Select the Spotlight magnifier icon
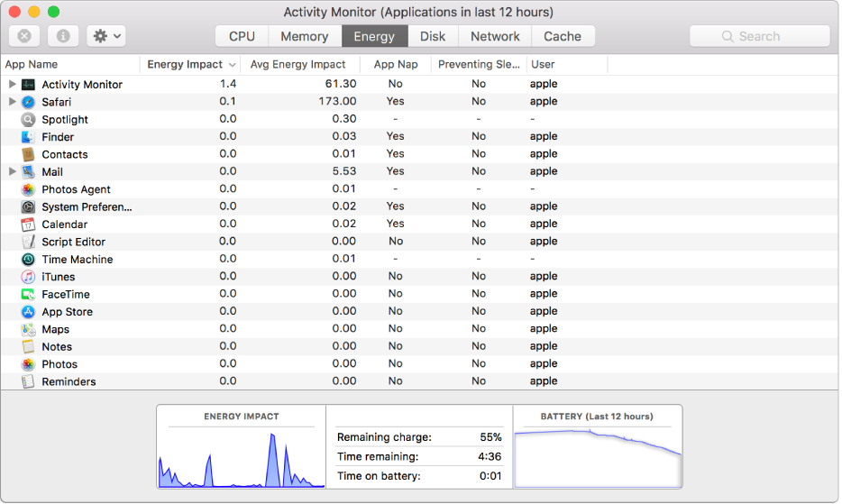This screenshot has height=504, width=842. point(28,119)
